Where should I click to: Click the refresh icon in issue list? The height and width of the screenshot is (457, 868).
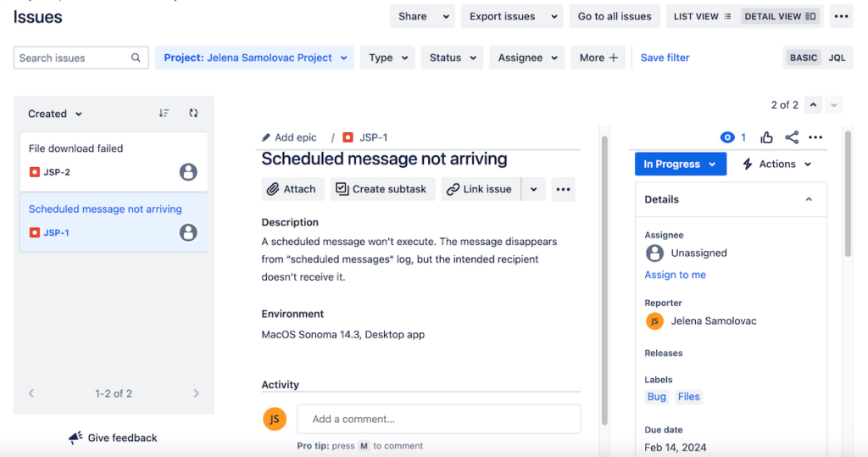[x=193, y=113]
